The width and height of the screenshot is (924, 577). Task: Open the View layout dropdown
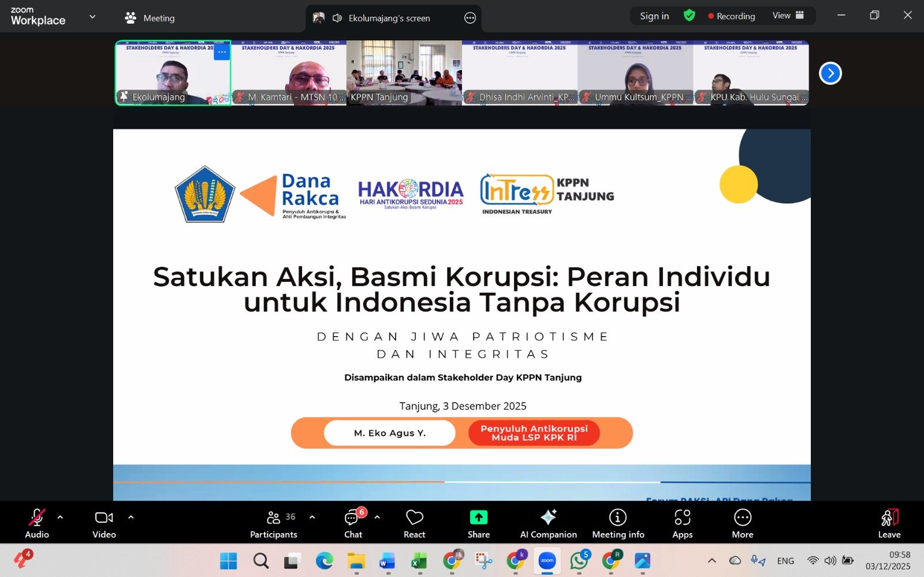point(788,16)
